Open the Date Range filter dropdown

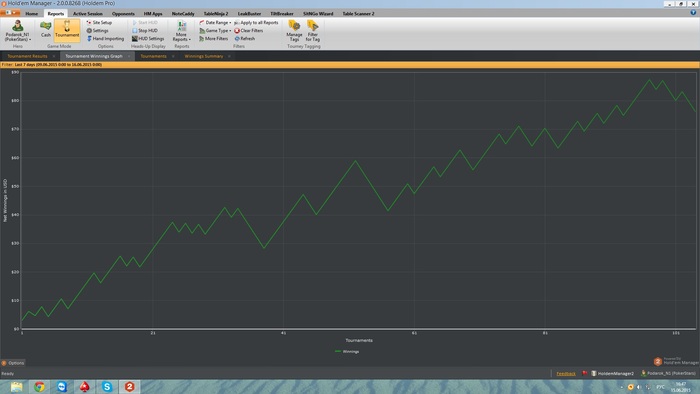pos(215,22)
